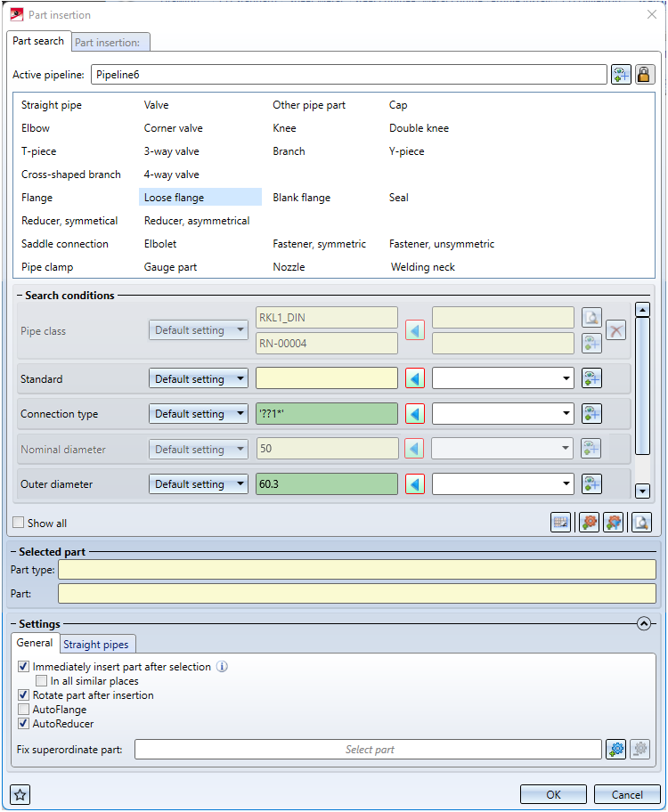Viewport: 668px width, 812px height.
Task: Click the gear icon beside Fix superordinate part
Action: [x=616, y=750]
